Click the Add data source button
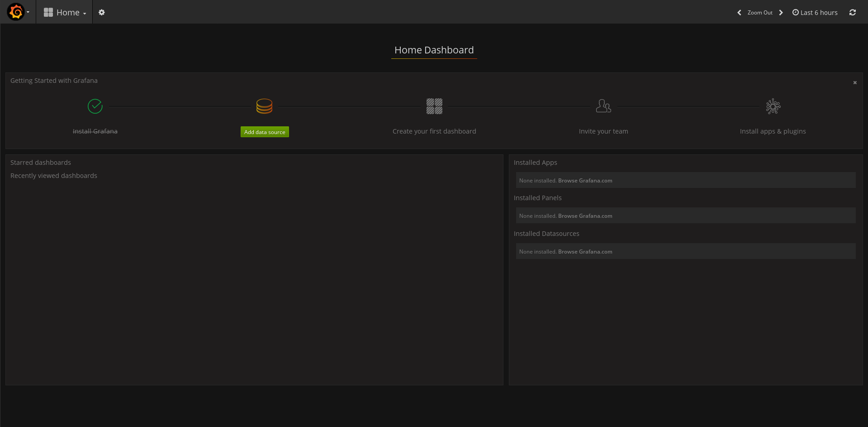The width and height of the screenshot is (868, 427). tap(265, 132)
